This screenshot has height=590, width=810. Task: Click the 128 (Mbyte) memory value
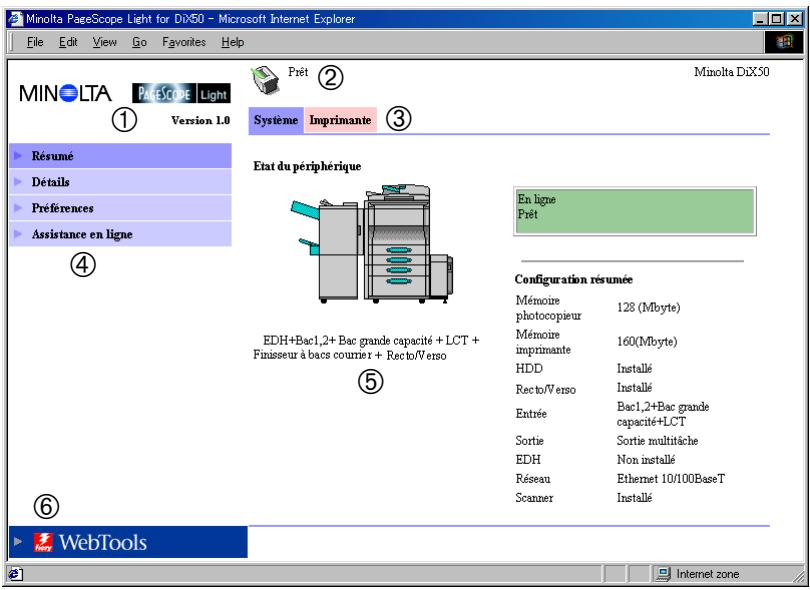coord(648,307)
